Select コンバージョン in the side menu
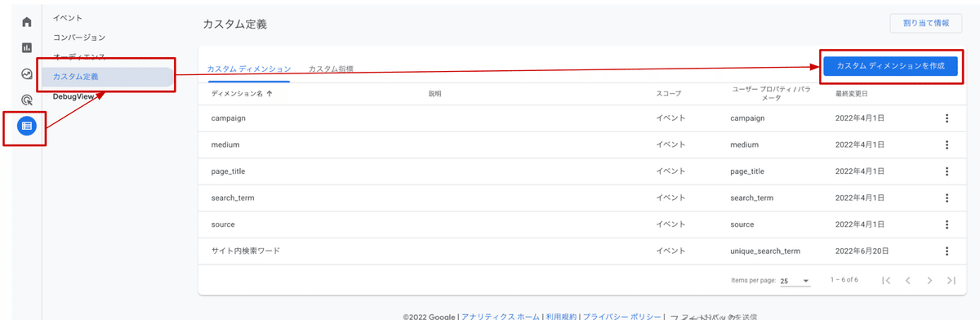Viewport: 980px width, 320px height. [x=79, y=38]
